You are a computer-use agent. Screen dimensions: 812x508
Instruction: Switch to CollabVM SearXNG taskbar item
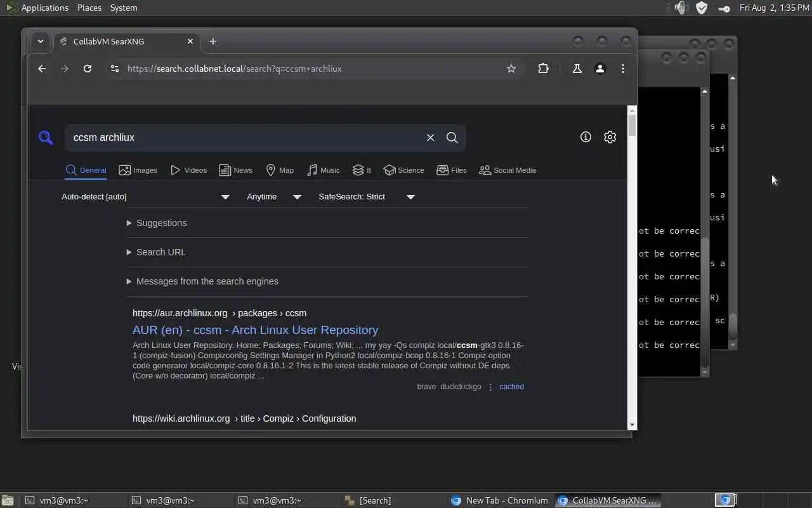[608, 500]
